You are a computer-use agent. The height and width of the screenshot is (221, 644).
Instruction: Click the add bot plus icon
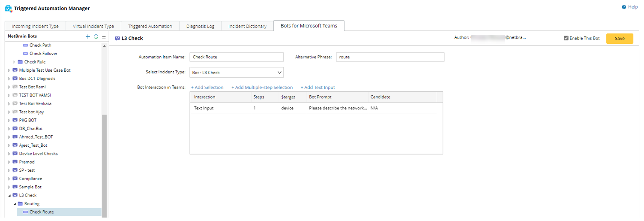(x=88, y=36)
